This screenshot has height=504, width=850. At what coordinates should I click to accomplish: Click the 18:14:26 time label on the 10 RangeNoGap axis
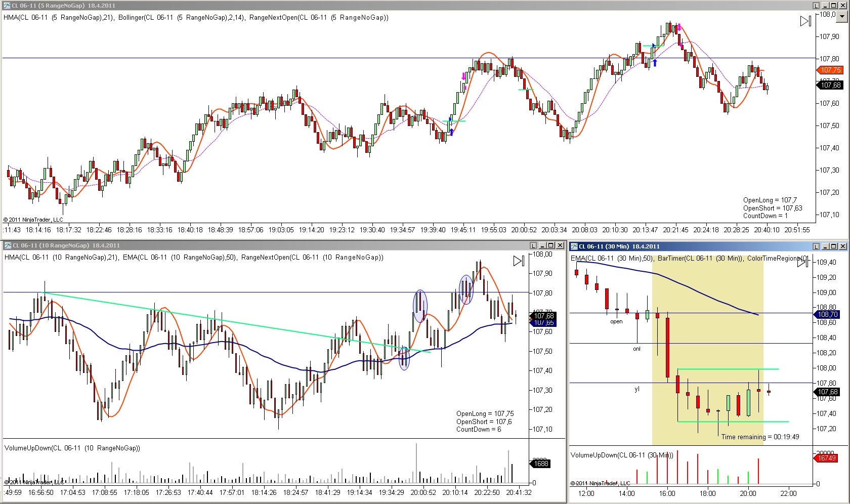tap(264, 492)
